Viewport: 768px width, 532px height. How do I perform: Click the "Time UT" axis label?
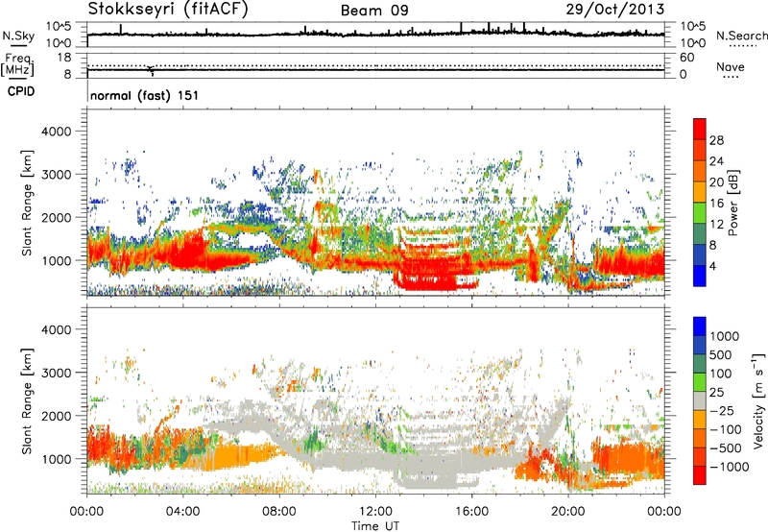click(375, 526)
